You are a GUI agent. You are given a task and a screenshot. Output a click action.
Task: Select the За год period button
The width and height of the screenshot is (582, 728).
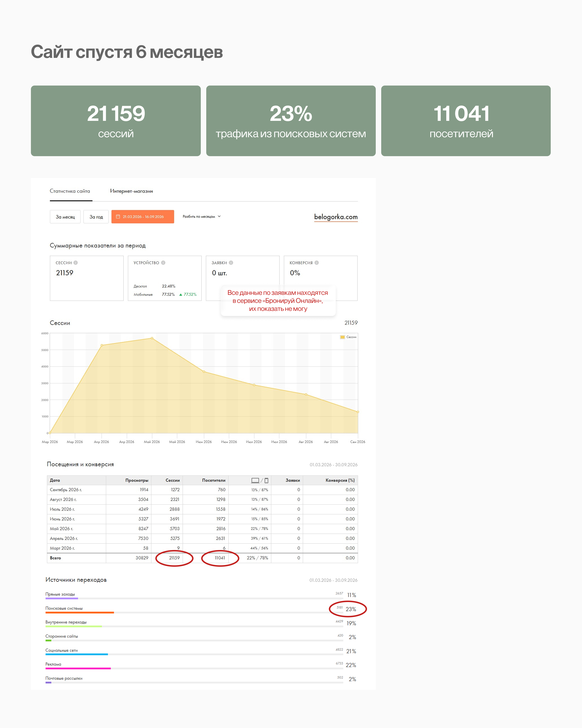[96, 217]
